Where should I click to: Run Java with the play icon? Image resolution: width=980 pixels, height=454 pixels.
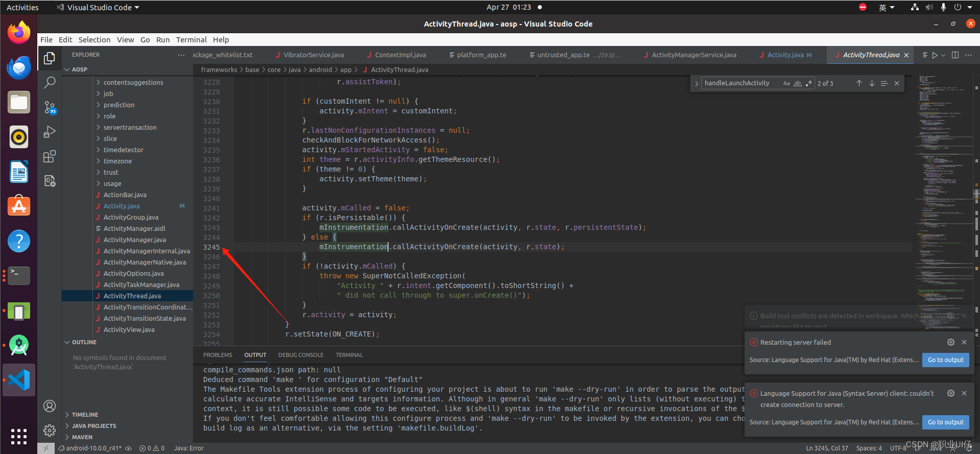click(935, 55)
